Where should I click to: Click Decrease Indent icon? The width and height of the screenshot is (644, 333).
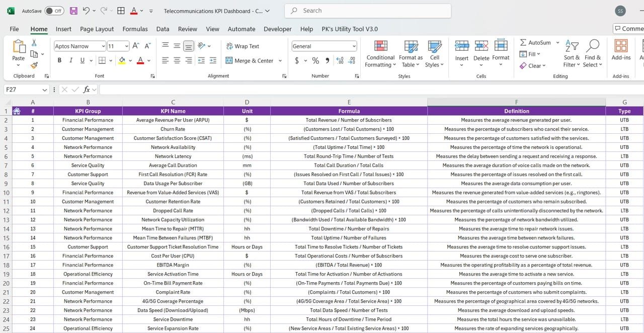[x=201, y=60]
